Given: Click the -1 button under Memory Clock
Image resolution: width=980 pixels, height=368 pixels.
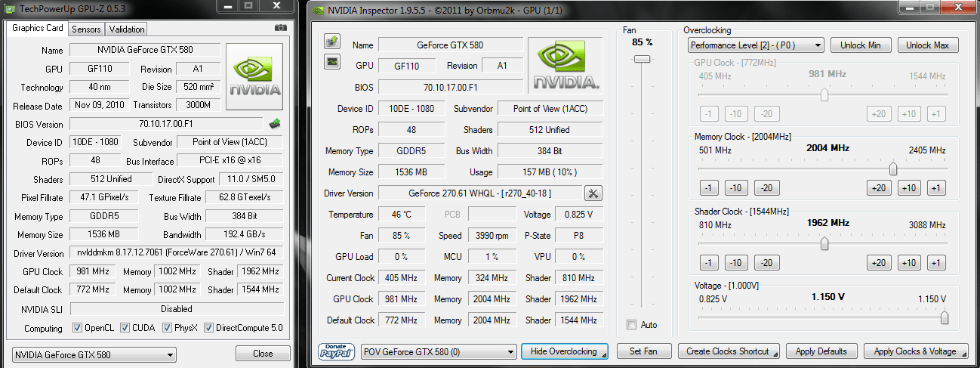Looking at the screenshot, I should [708, 188].
